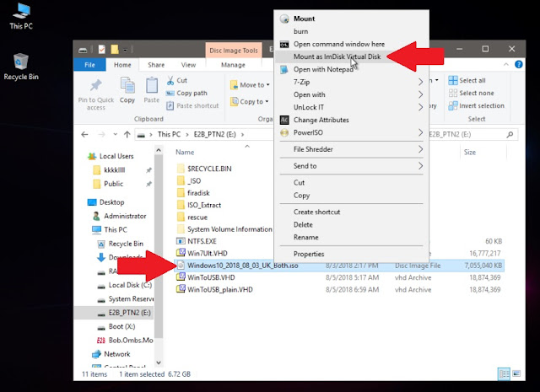Click the Pin to Quick access icon
Screen dimensions: 540x392
click(x=95, y=94)
